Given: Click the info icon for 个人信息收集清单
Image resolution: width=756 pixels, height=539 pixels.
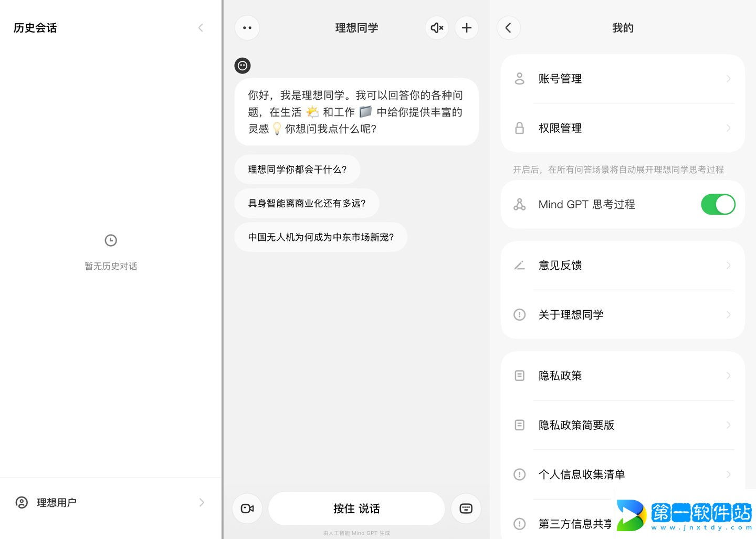Looking at the screenshot, I should click(519, 474).
